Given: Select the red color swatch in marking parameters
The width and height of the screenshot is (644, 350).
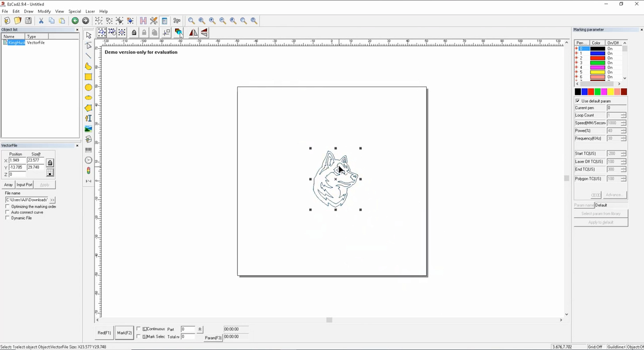Looking at the screenshot, I should pos(591,91).
